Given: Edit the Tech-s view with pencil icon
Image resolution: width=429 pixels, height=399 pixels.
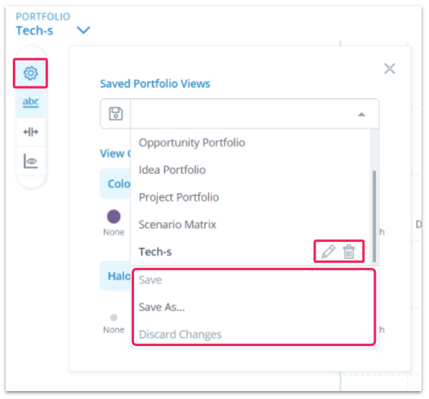Looking at the screenshot, I should click(328, 251).
